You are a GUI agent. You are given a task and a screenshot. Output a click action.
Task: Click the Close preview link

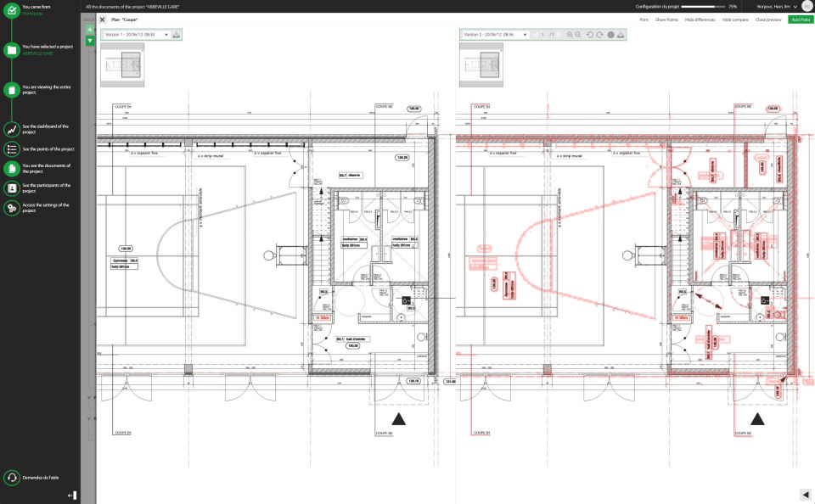tap(768, 20)
